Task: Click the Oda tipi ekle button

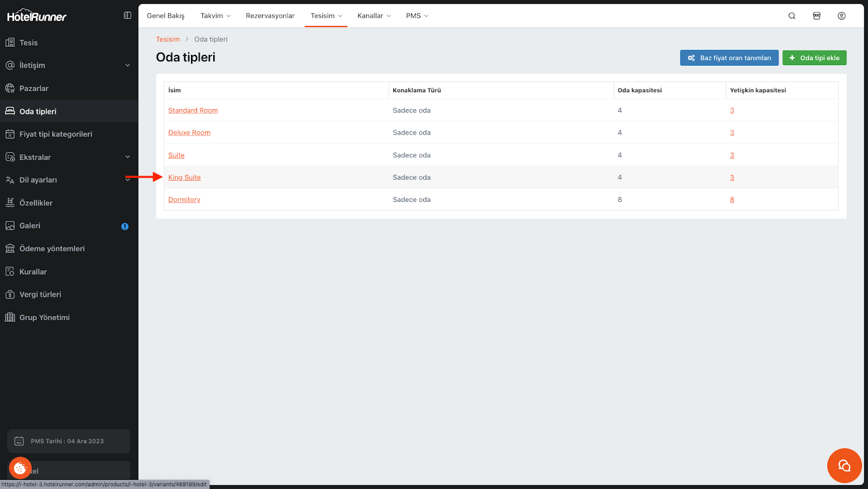Action: [x=814, y=58]
